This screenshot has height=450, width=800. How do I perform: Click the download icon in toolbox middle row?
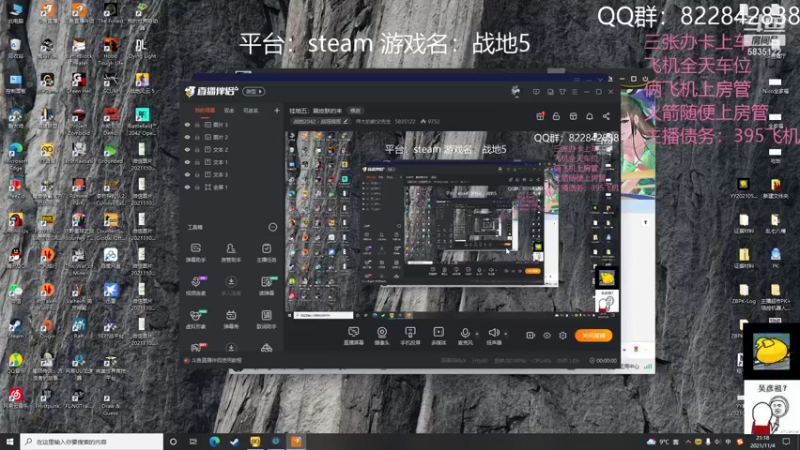tap(231, 283)
